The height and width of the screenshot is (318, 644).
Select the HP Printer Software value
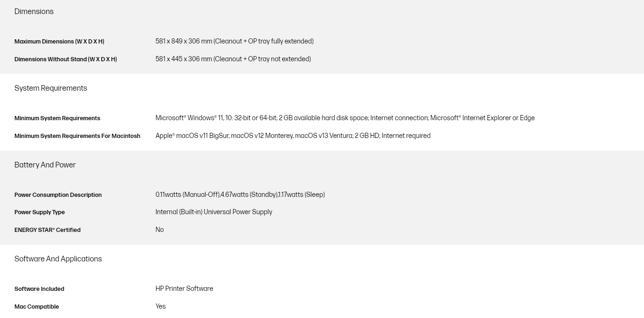(184, 289)
